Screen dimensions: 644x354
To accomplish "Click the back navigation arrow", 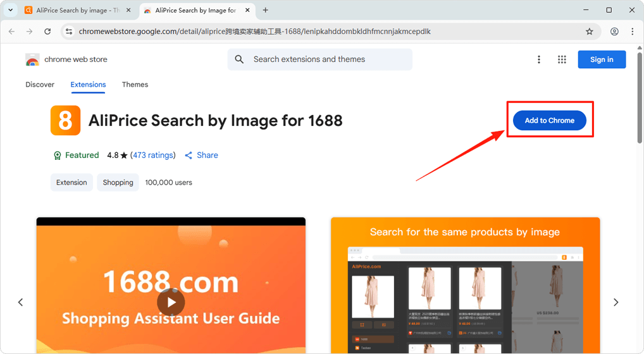I will [12, 32].
